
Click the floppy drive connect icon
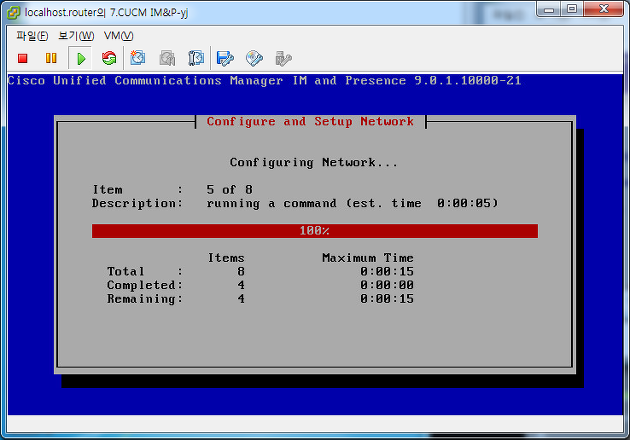coord(225,59)
